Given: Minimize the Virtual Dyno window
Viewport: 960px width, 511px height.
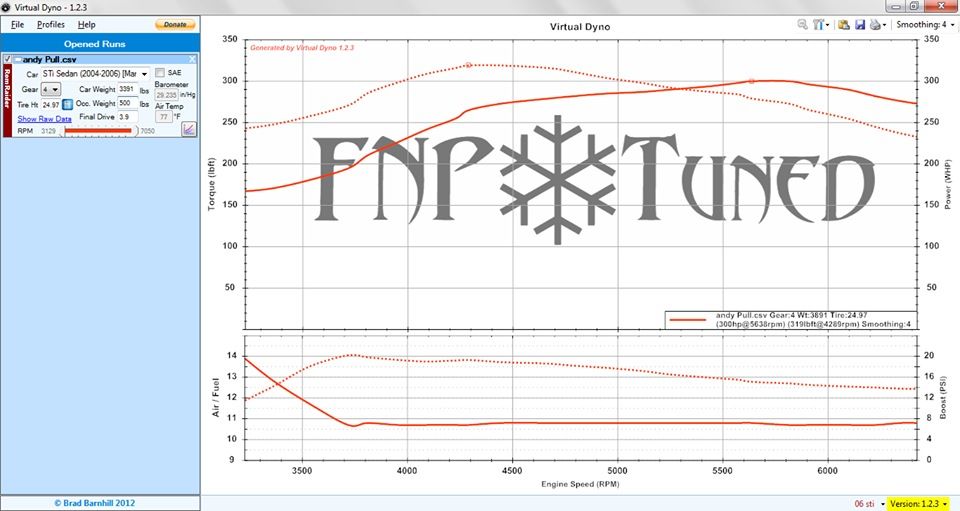Looking at the screenshot, I should point(896,6).
